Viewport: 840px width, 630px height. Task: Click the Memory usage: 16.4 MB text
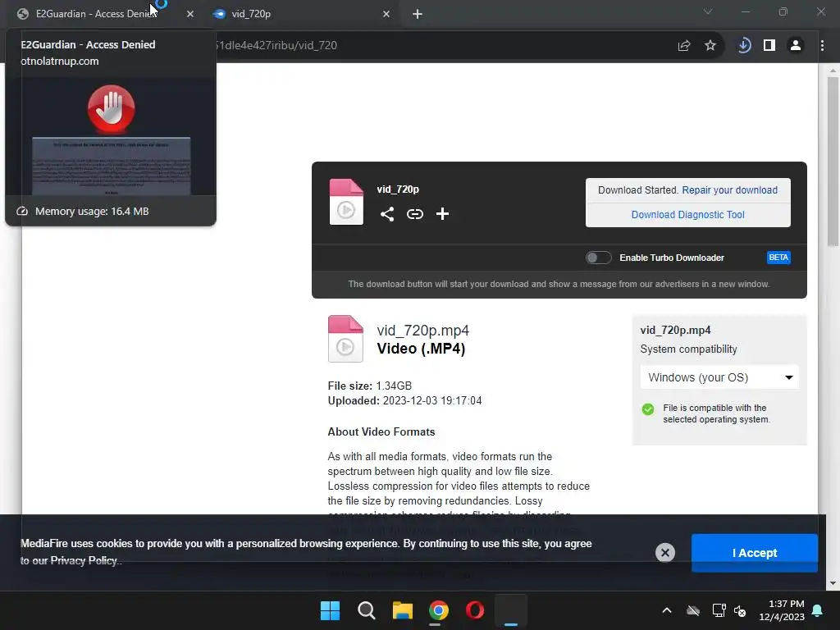point(92,212)
